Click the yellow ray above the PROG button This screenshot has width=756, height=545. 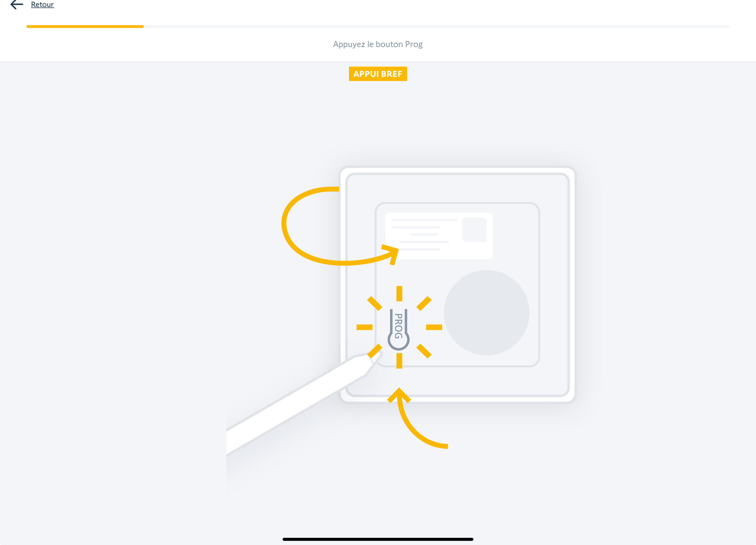[x=399, y=293]
